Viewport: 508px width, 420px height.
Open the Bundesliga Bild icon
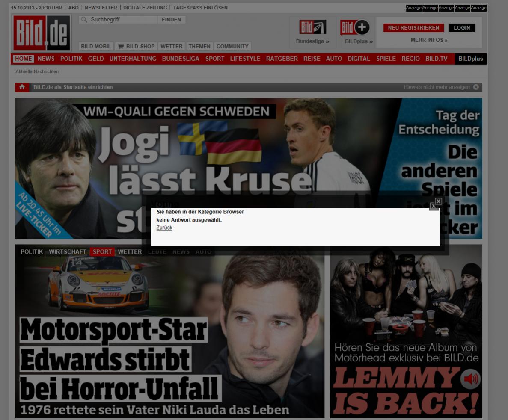coord(312,27)
